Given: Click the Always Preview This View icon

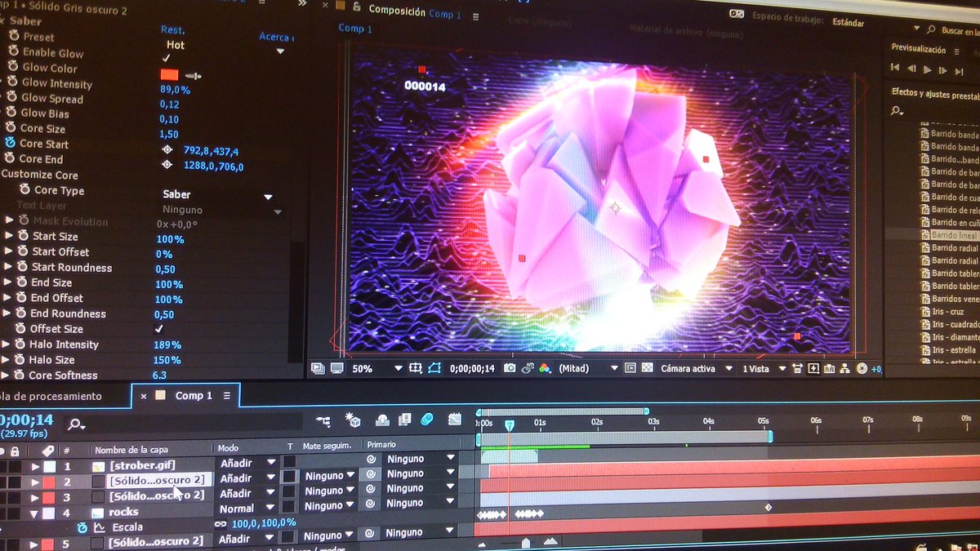Looking at the screenshot, I should tap(318, 369).
